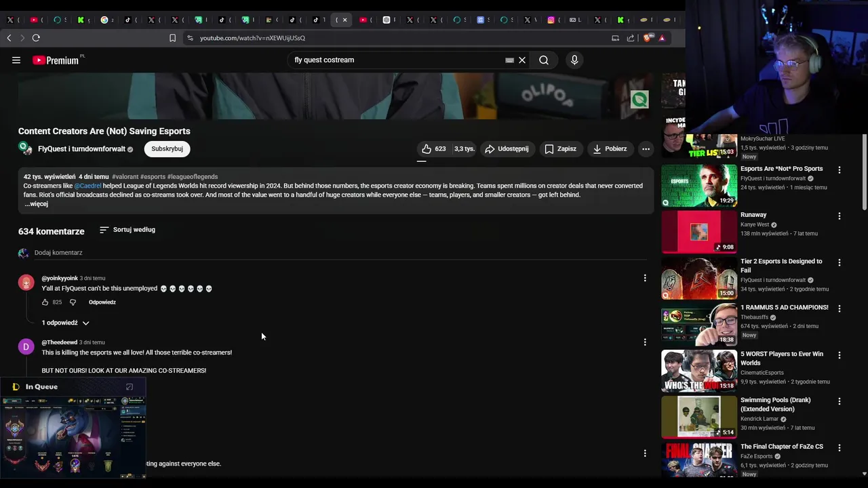Click the #leagueoflegends hashtag
868x488 pixels.
click(x=193, y=177)
